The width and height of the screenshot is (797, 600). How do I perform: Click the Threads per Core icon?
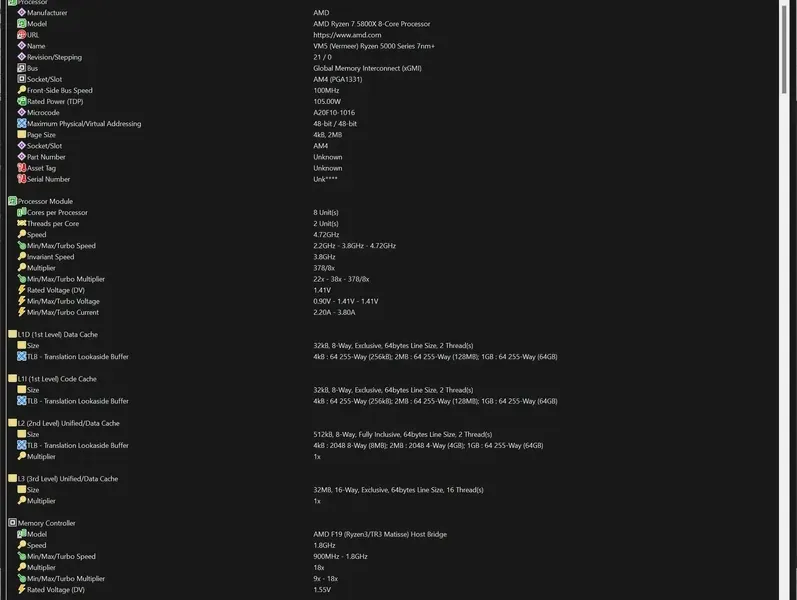coord(22,224)
